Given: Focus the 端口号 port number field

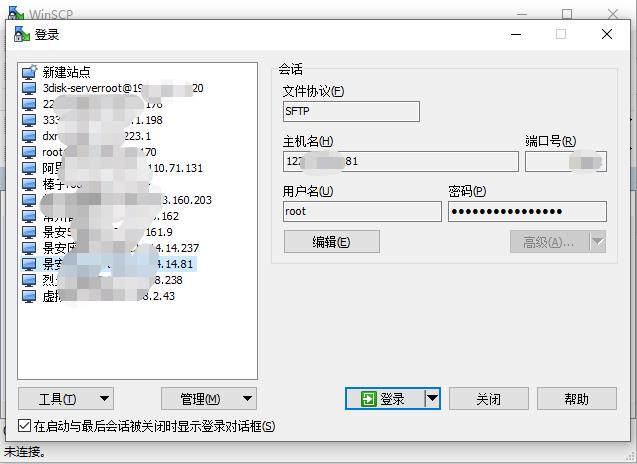Looking at the screenshot, I should pyautogui.click(x=566, y=161).
